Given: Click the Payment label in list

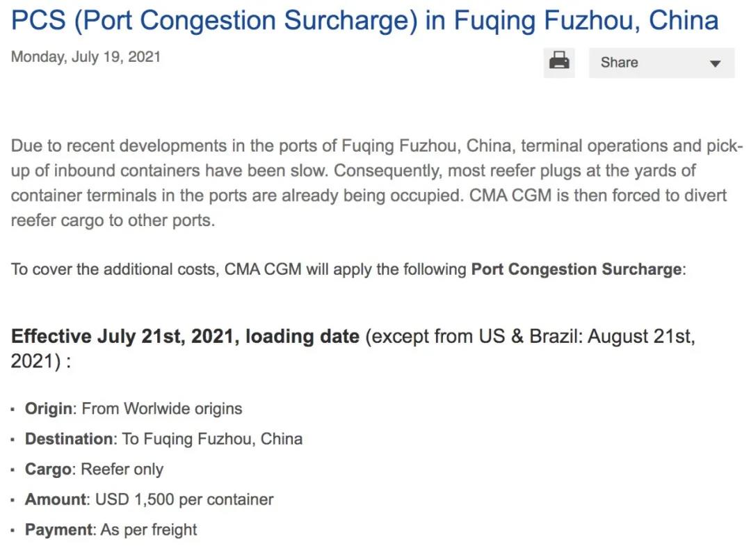Looking at the screenshot, I should point(58,529).
